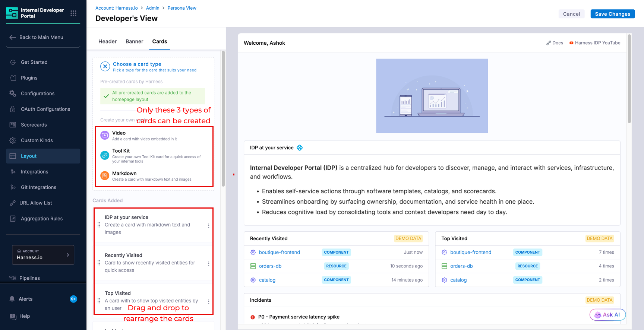Image resolution: width=644 pixels, height=330 pixels.
Task: Switch to the Header tab
Action: point(107,41)
